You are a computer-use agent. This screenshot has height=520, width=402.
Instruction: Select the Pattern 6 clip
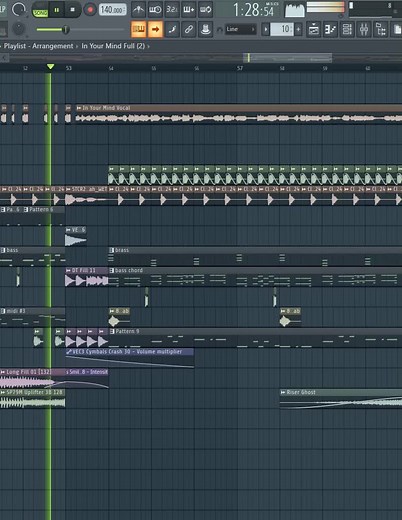[45, 216]
